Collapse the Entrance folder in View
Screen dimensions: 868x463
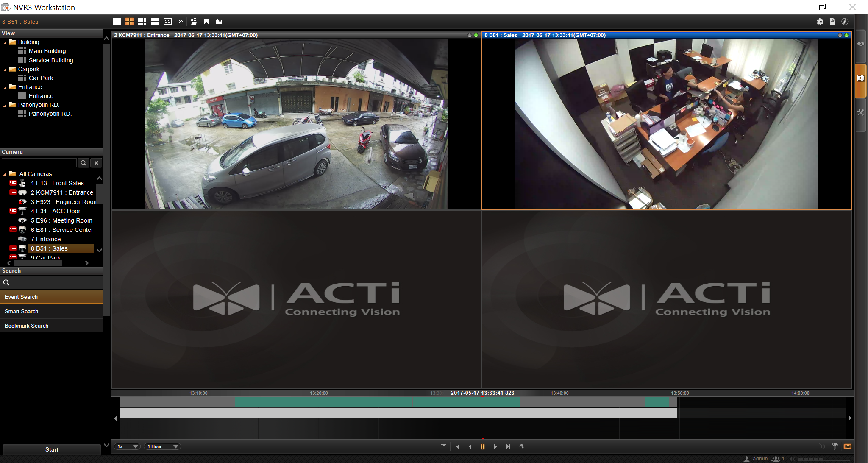tap(5, 87)
